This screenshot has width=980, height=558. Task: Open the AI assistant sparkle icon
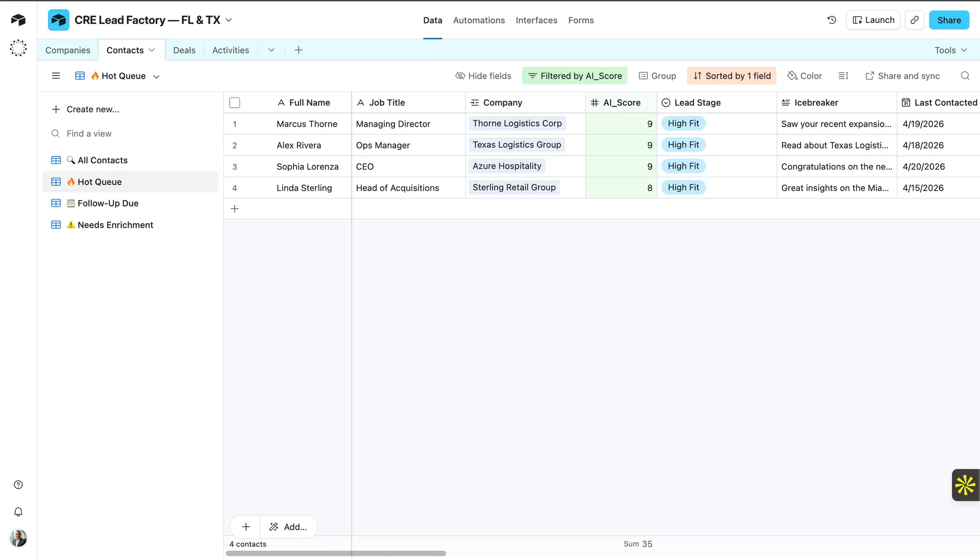coord(965,485)
